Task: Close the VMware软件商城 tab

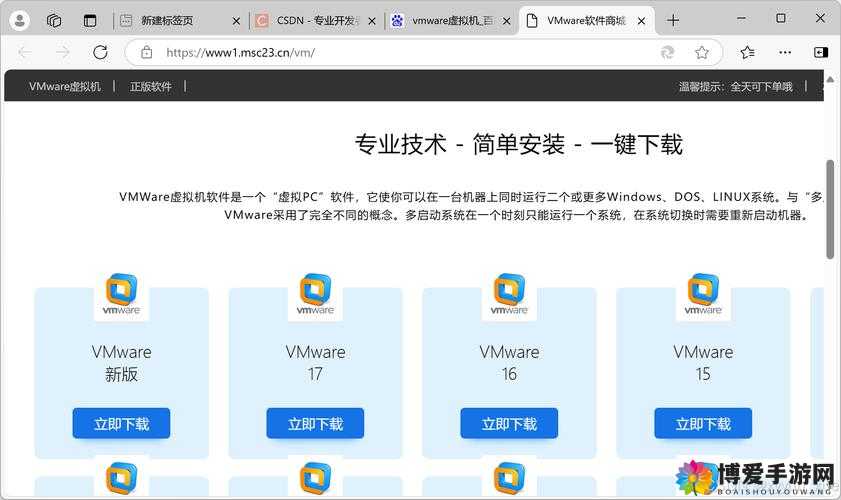Action: click(x=641, y=21)
